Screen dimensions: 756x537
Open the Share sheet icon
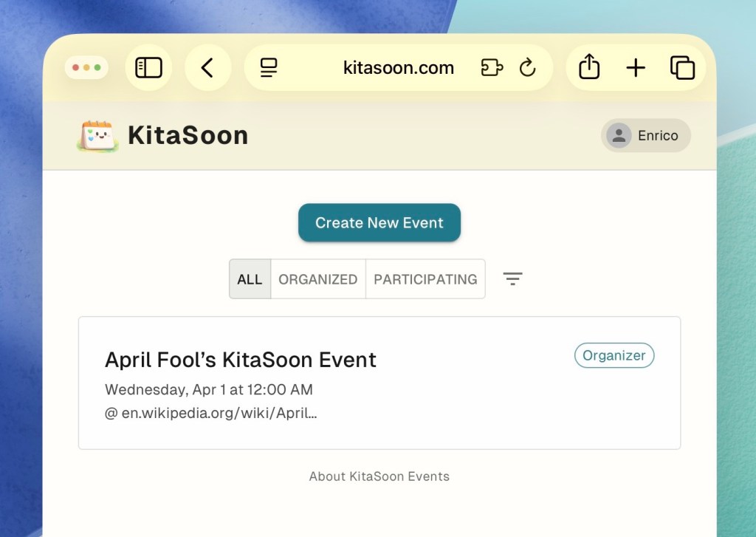[588, 68]
